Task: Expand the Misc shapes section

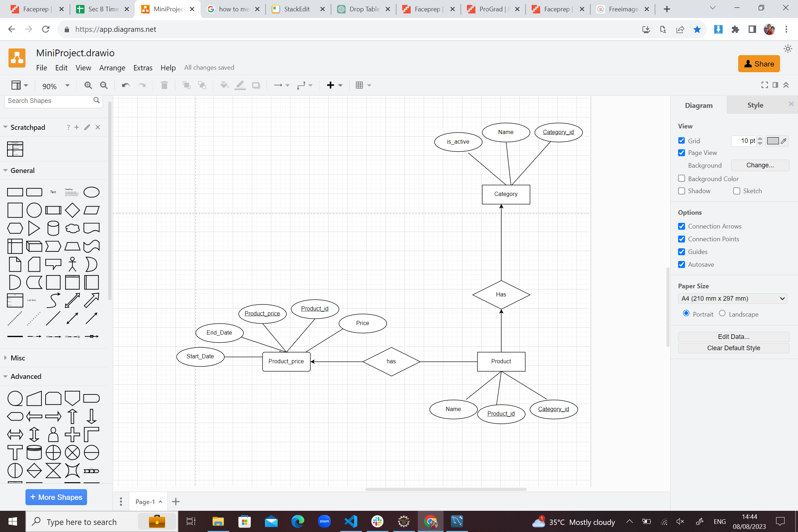Action: (x=18, y=358)
